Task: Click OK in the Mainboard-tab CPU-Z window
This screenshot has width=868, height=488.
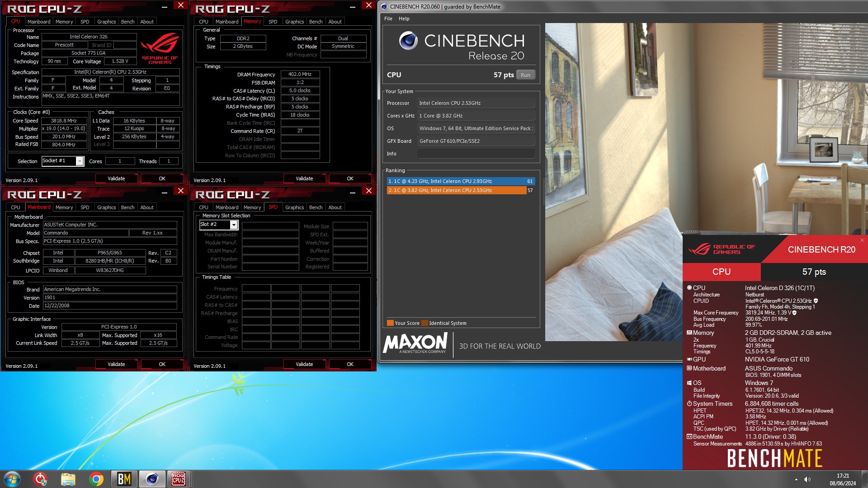Action: click(162, 364)
